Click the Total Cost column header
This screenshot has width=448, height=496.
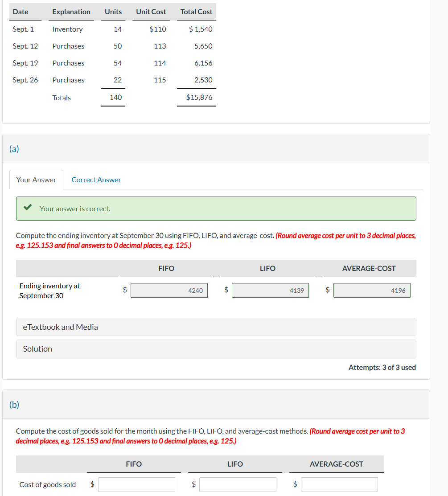pyautogui.click(x=196, y=12)
